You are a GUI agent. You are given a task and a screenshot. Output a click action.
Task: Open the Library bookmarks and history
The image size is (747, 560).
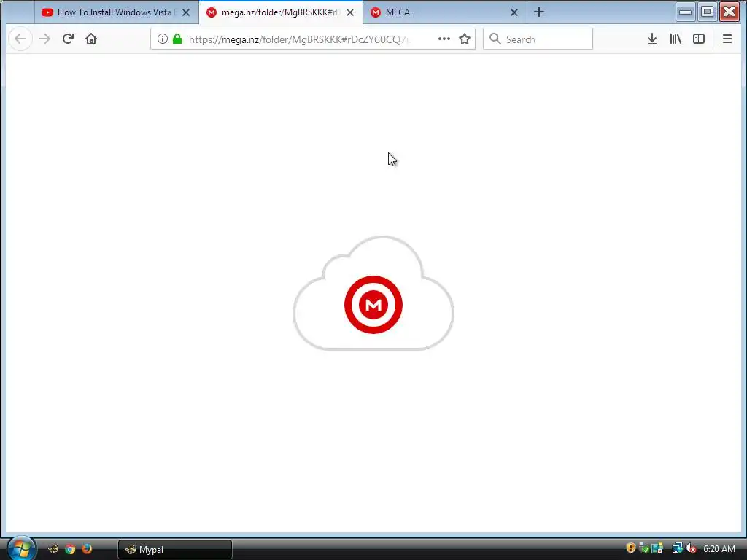point(676,39)
